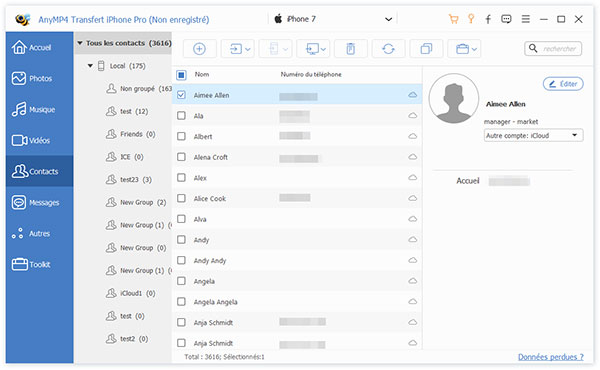Open the Musique section
The image size is (600, 370).
pyautogui.click(x=39, y=109)
